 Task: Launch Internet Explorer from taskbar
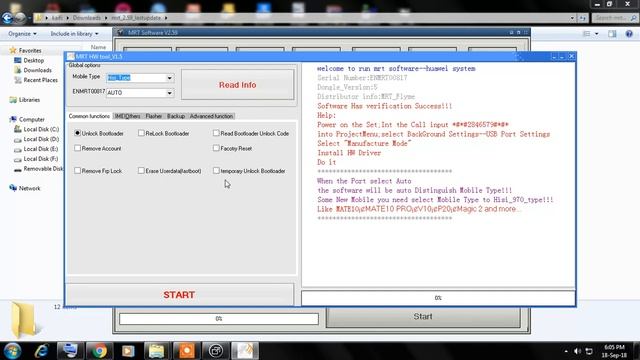(42, 351)
